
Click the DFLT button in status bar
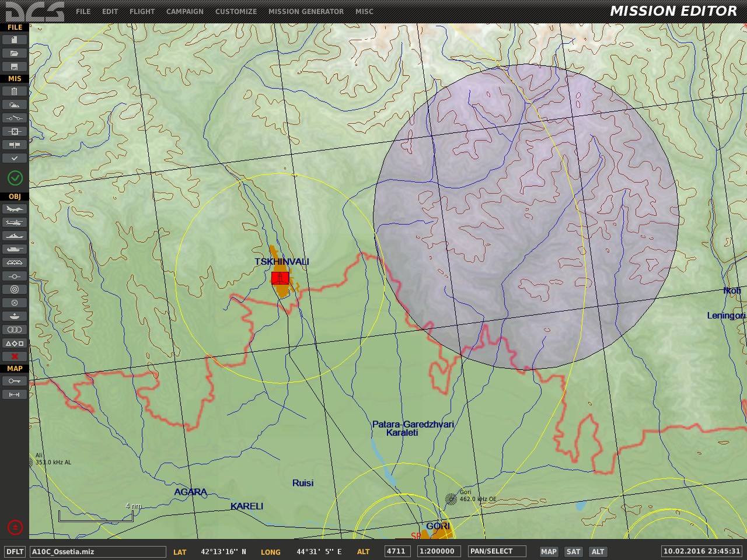click(15, 551)
